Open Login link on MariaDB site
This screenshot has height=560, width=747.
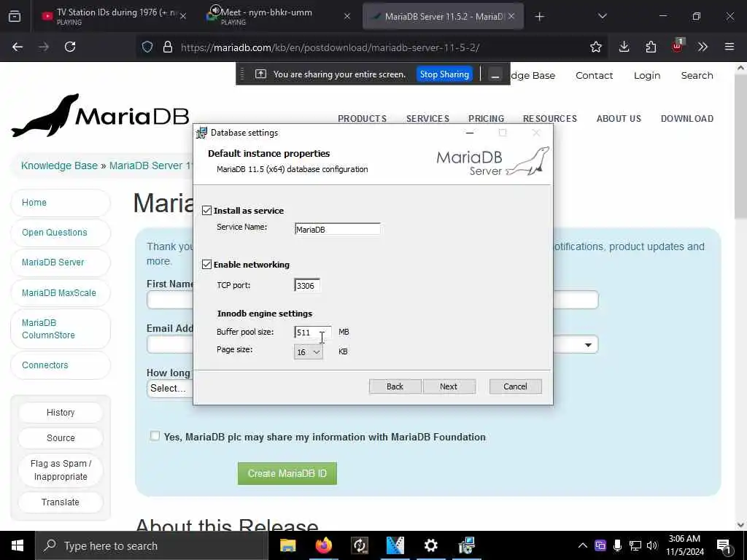coord(647,75)
